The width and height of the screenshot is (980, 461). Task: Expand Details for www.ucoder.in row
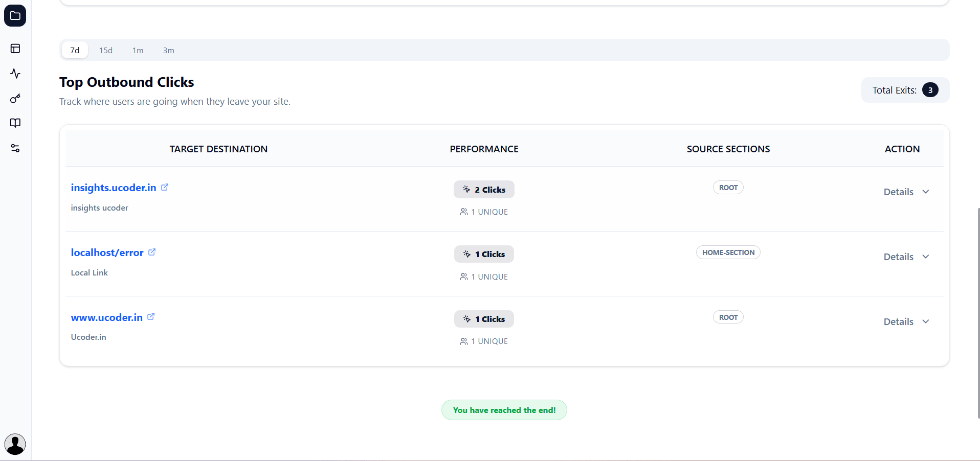(906, 321)
